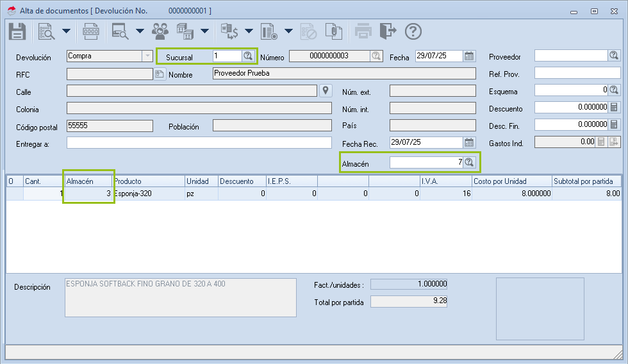Expand dropdown arrow beside currency conversion icon
The width and height of the screenshot is (628, 364).
249,31
